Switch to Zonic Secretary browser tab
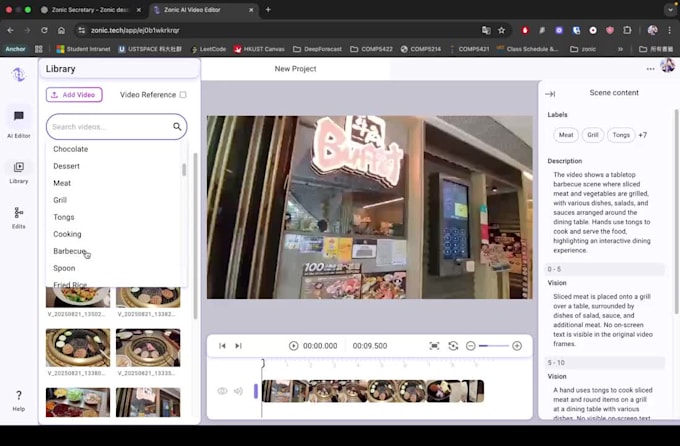Screen dimensions: 680x446 [90, 10]
